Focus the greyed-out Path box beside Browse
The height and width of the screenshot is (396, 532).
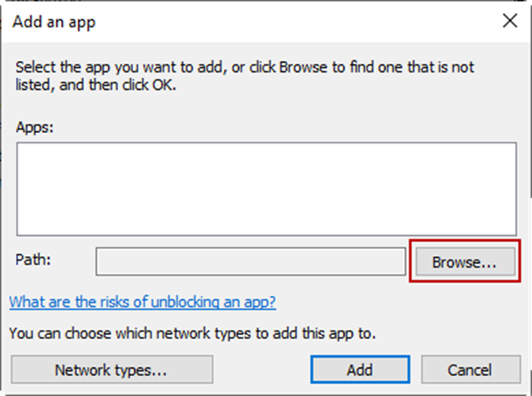(250, 262)
